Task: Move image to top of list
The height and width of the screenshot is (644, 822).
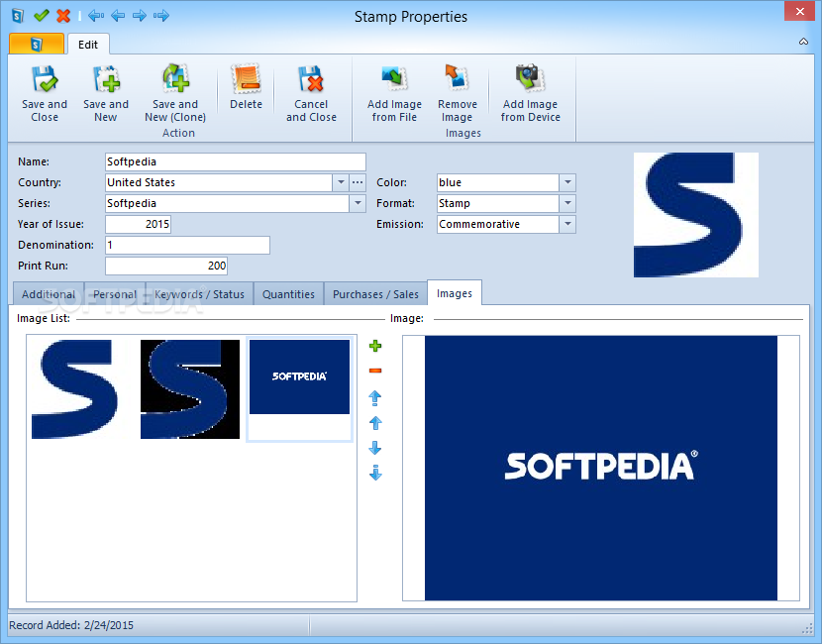Action: 375,398
